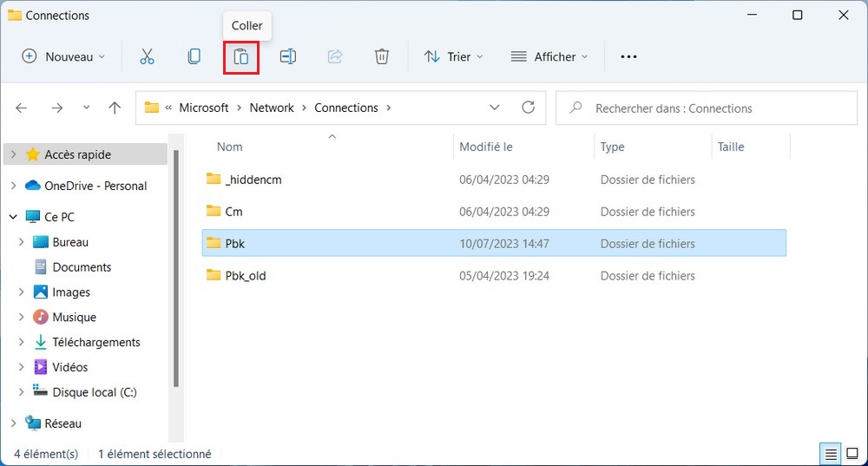Open Musique in sidebar

[x=74, y=317]
